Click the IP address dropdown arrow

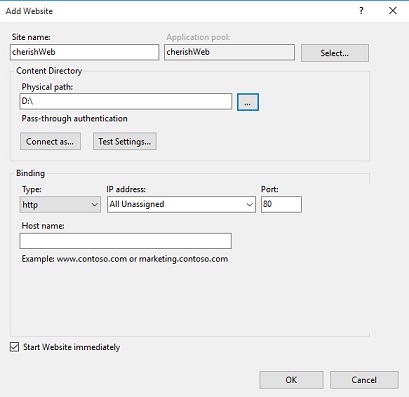point(250,204)
